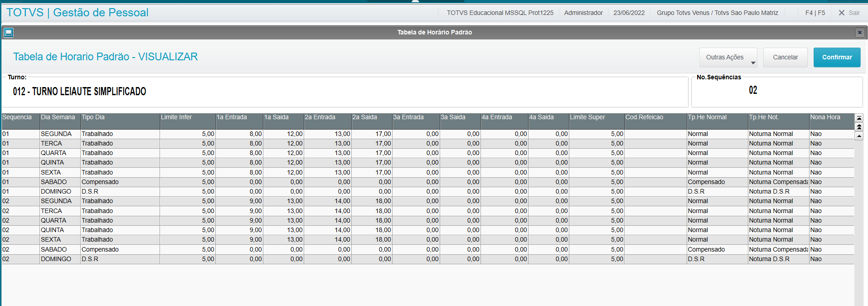
Task: Click the Confirmar button
Action: click(837, 58)
